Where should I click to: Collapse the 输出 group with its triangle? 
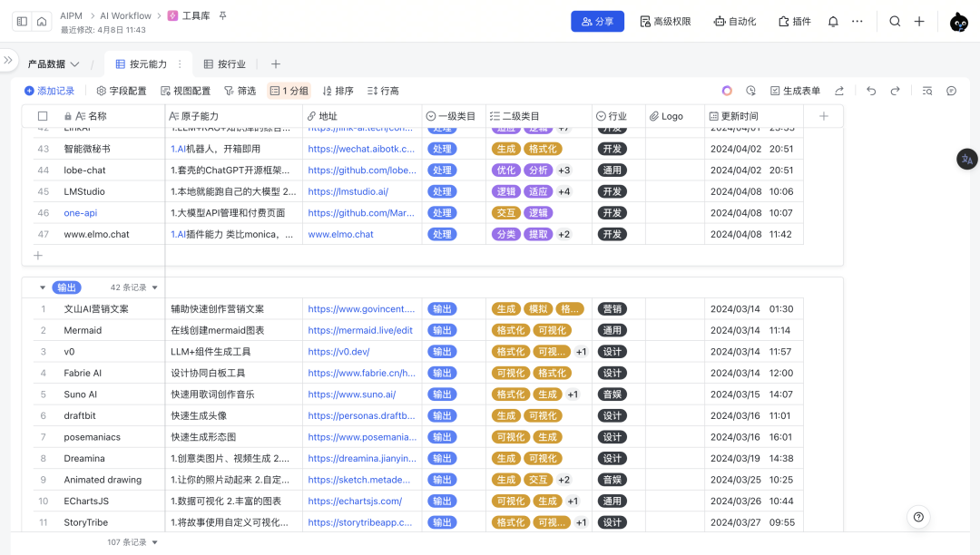[x=42, y=287]
